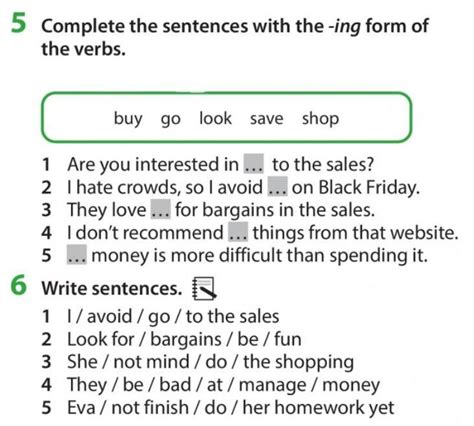Pick the word 'shop' in the box
This screenshot has height=426, width=474.
pos(321,119)
